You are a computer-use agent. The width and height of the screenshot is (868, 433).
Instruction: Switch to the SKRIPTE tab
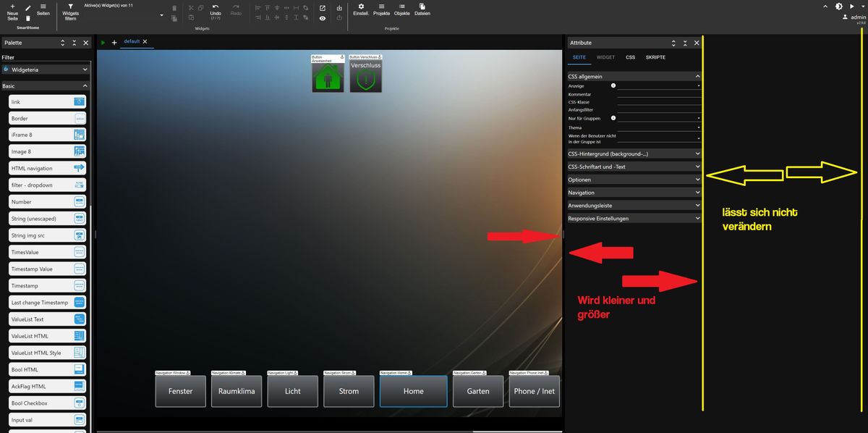(x=655, y=57)
